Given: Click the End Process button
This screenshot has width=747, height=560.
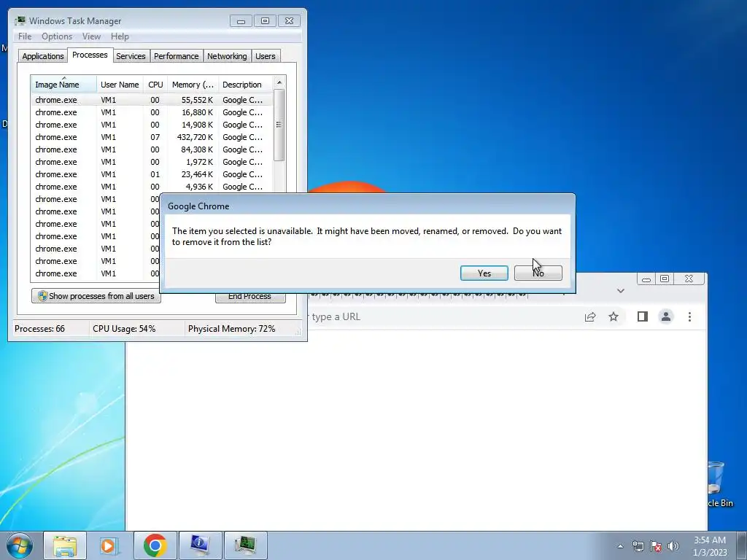Looking at the screenshot, I should pyautogui.click(x=250, y=297).
